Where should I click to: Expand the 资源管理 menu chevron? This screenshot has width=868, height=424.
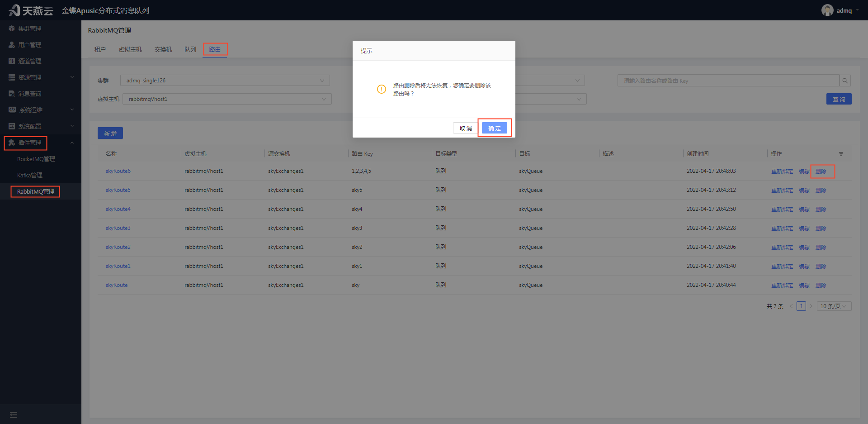pos(72,77)
